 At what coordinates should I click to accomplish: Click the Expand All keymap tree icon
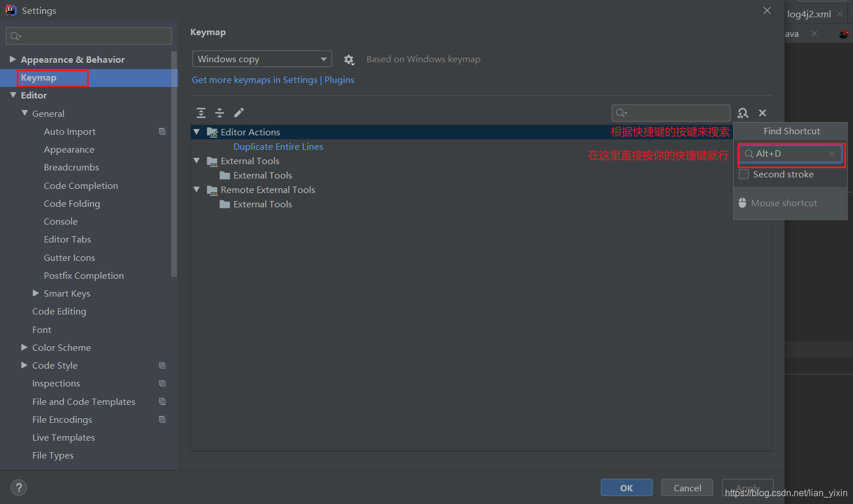coord(201,113)
